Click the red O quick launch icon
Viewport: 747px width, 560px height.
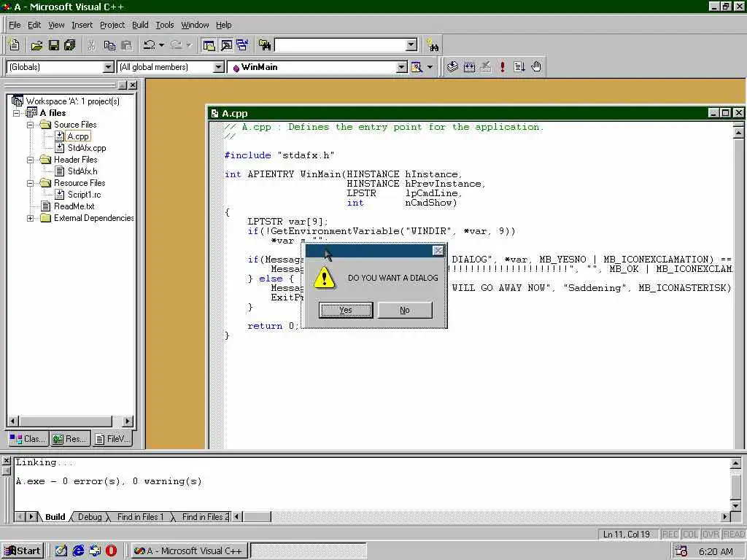pos(111,551)
